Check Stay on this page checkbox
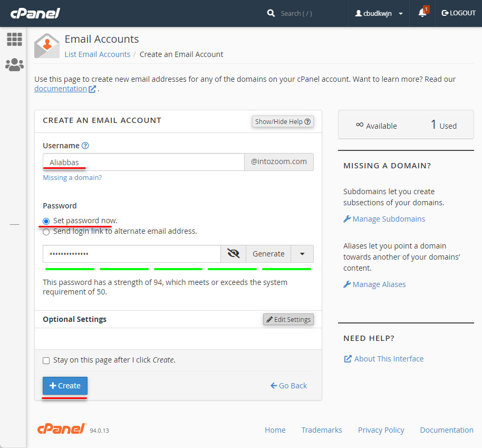The image size is (482, 448). pos(46,360)
